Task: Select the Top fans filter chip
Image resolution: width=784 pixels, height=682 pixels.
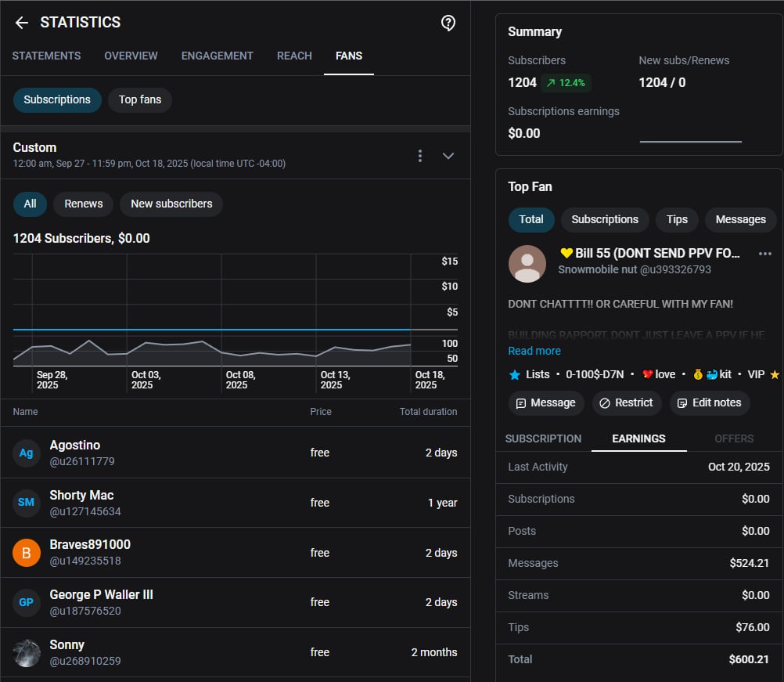Action: [x=140, y=99]
